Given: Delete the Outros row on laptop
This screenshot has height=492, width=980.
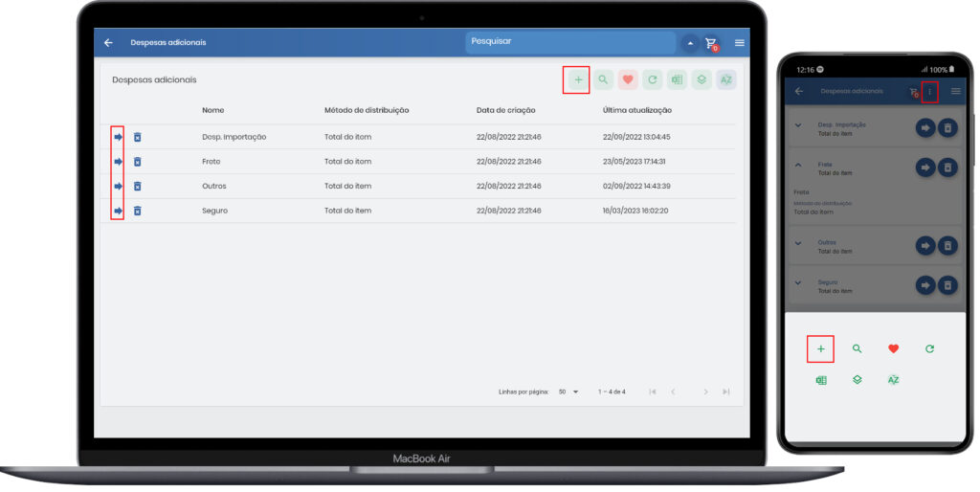Looking at the screenshot, I should pos(138,187).
